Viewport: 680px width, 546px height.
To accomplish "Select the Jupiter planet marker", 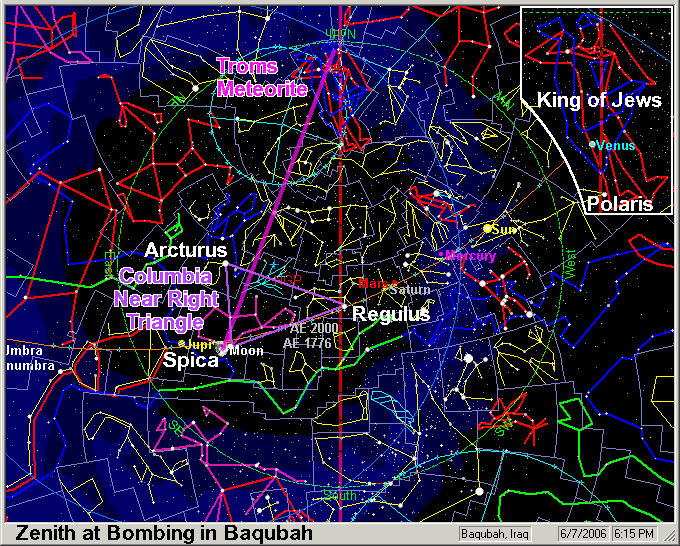I will point(181,344).
